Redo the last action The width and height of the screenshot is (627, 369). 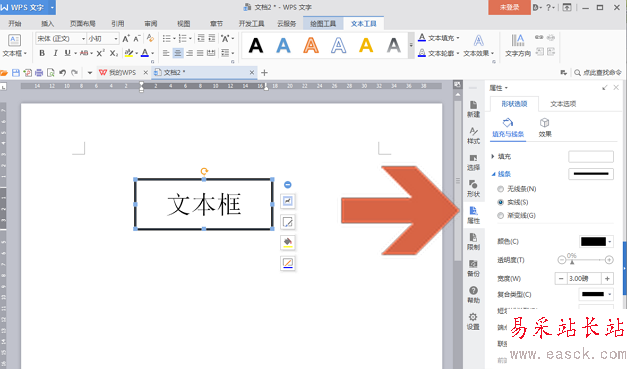74,73
